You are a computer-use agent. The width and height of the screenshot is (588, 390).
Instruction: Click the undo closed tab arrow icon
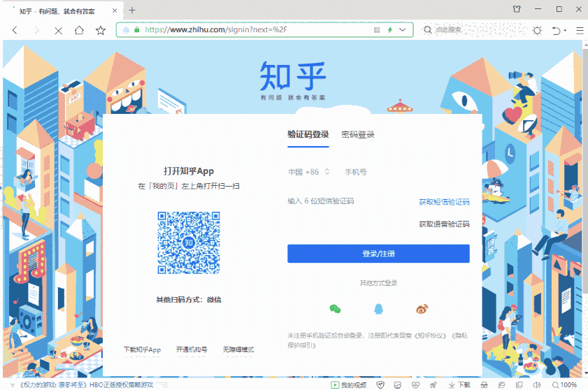pos(556,30)
